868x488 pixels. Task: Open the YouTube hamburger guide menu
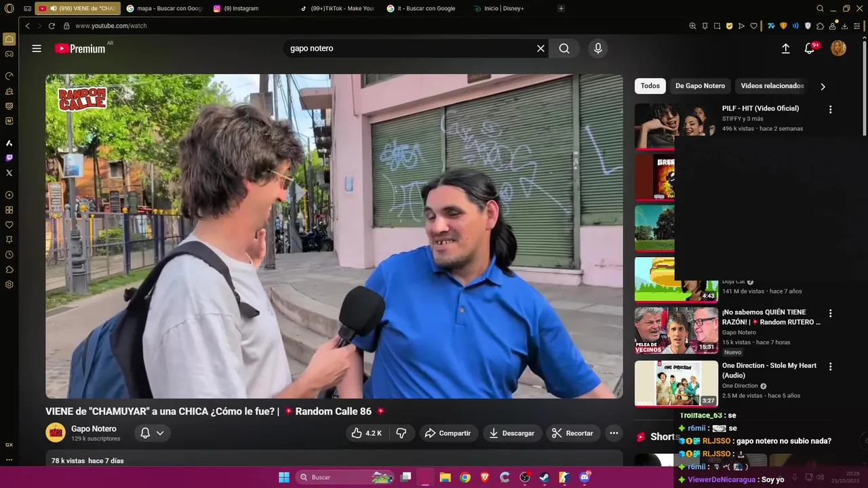(x=37, y=49)
